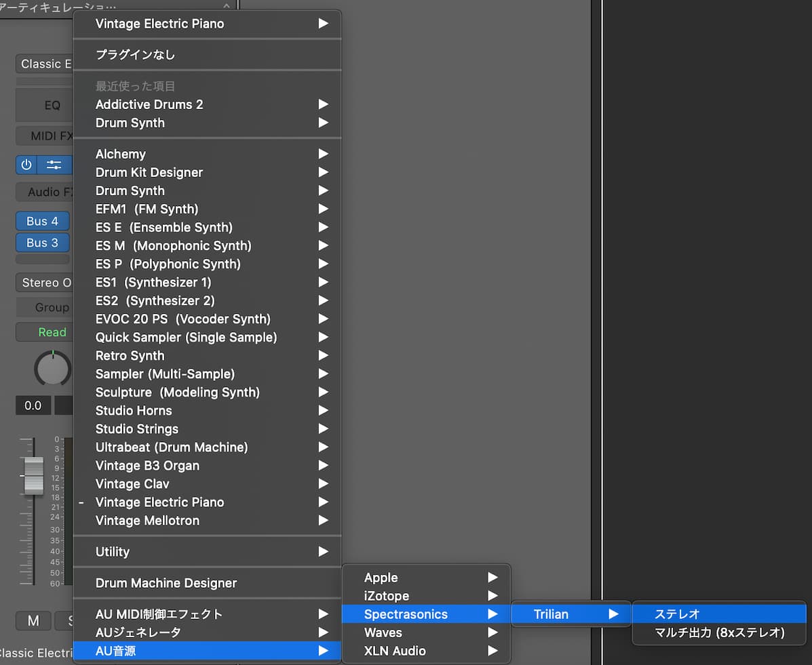
Task: Mute the channel with the M button
Action: tap(33, 620)
